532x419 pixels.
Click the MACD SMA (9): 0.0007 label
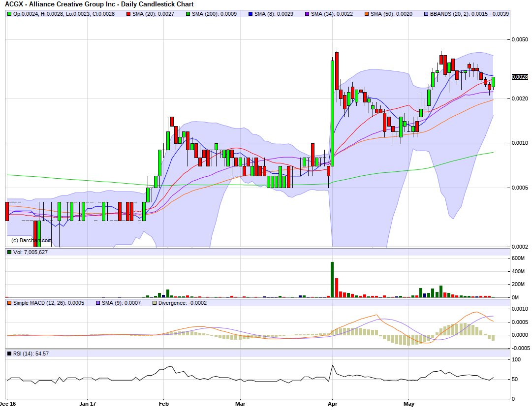tap(121, 303)
